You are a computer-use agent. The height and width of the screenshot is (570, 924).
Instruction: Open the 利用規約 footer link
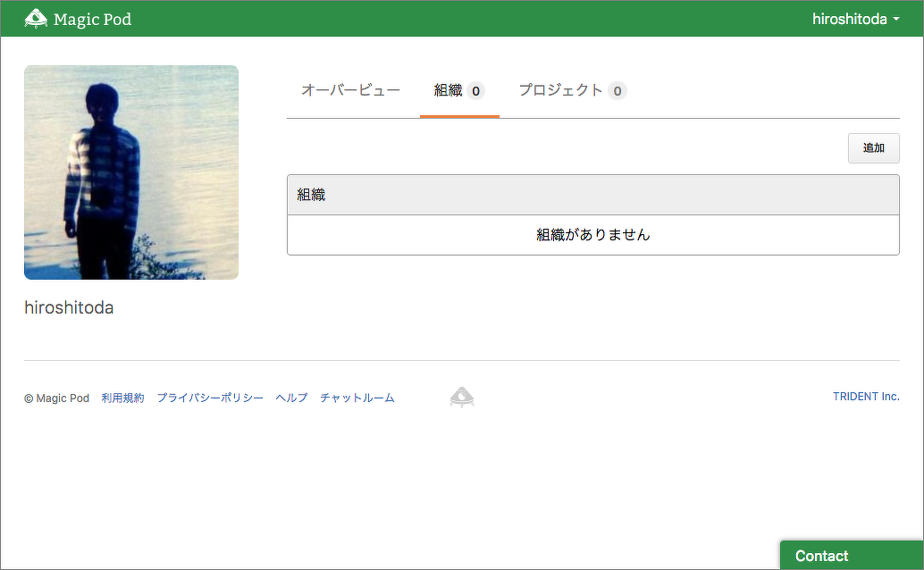point(122,398)
